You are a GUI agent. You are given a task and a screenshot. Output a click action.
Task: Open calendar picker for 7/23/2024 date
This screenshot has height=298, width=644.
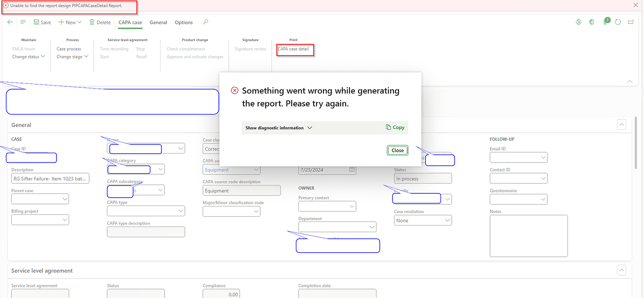point(352,170)
